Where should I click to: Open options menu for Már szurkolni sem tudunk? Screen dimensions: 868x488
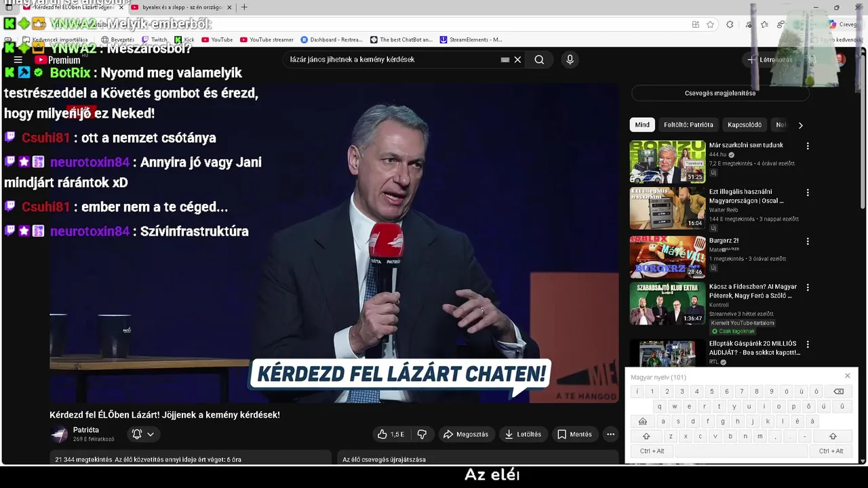tap(808, 146)
